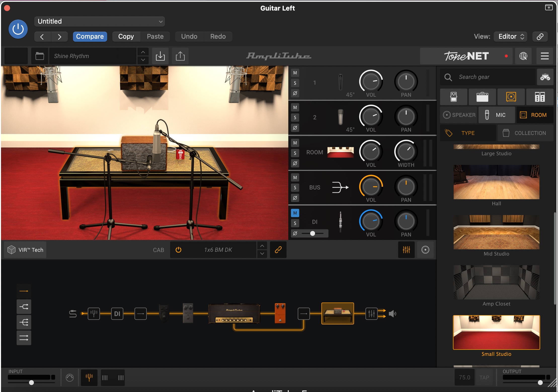Open the Untitled preset dropdown
The height and width of the screenshot is (392, 558).
click(x=100, y=21)
